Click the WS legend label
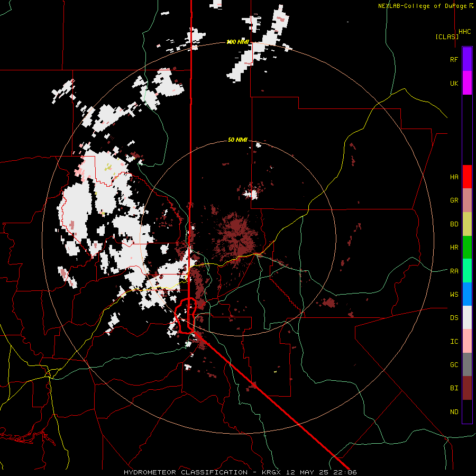Viewport: 476px width, 476px height. pyautogui.click(x=454, y=294)
